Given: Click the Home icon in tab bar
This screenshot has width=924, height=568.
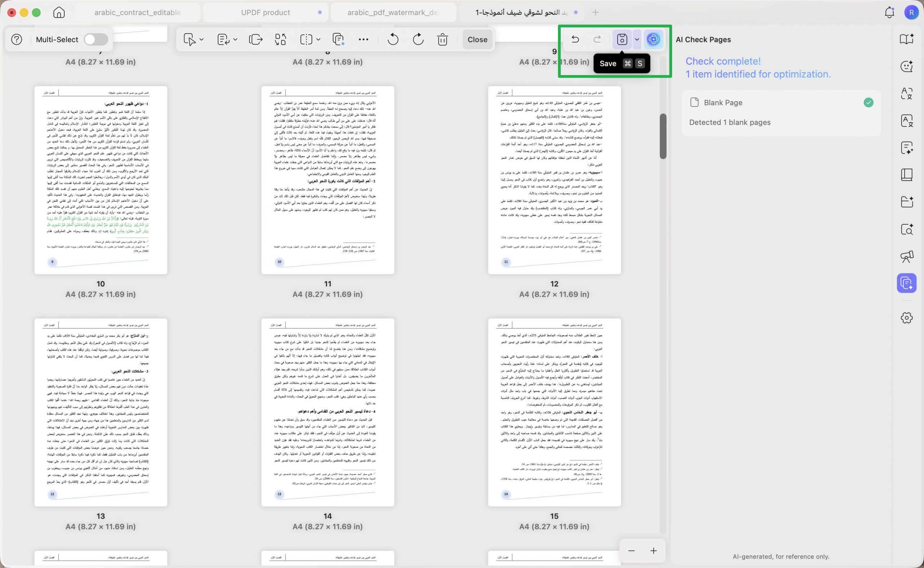Looking at the screenshot, I should coord(59,12).
